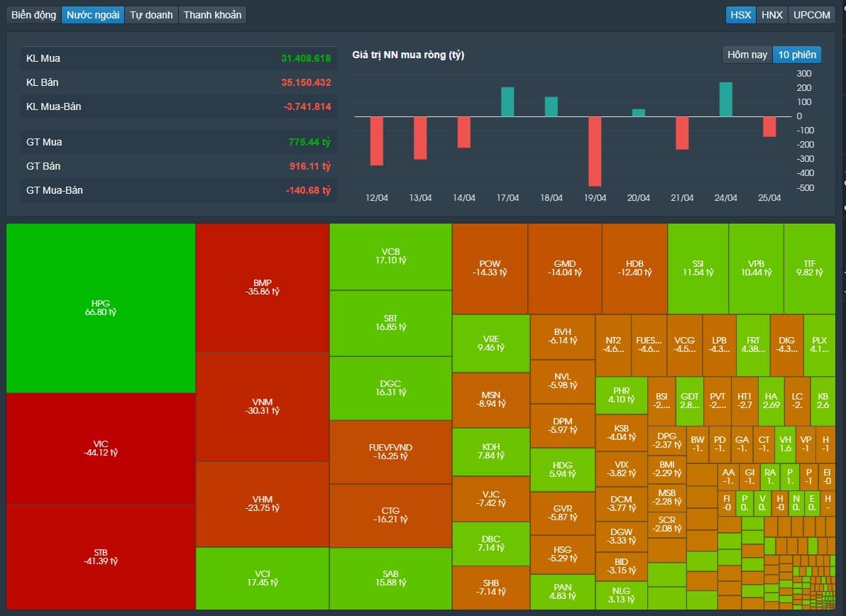The image size is (846, 616).
Task: Click the HDB -12.40 tỷ block
Action: click(634, 269)
